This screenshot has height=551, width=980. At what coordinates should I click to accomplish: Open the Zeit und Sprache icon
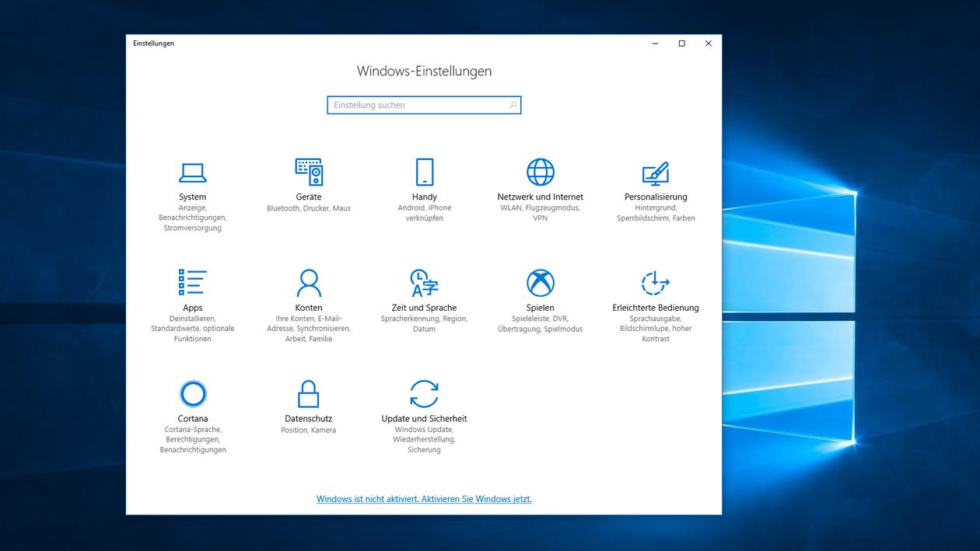(424, 283)
